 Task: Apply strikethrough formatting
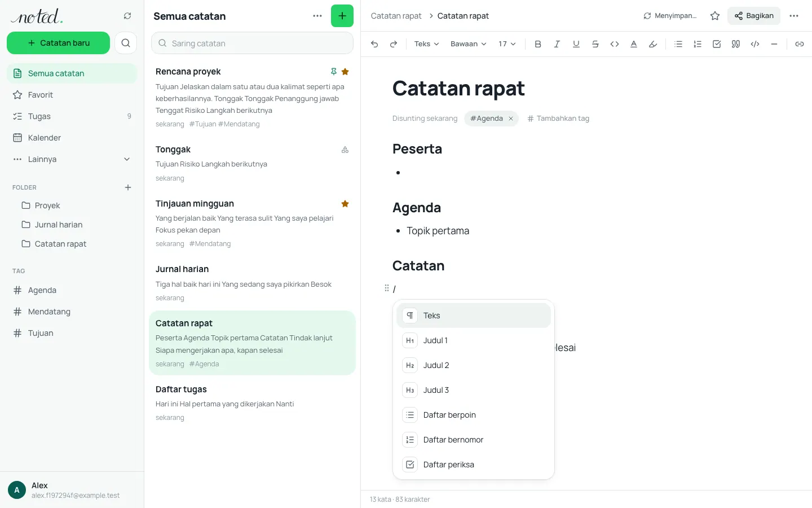pos(595,44)
